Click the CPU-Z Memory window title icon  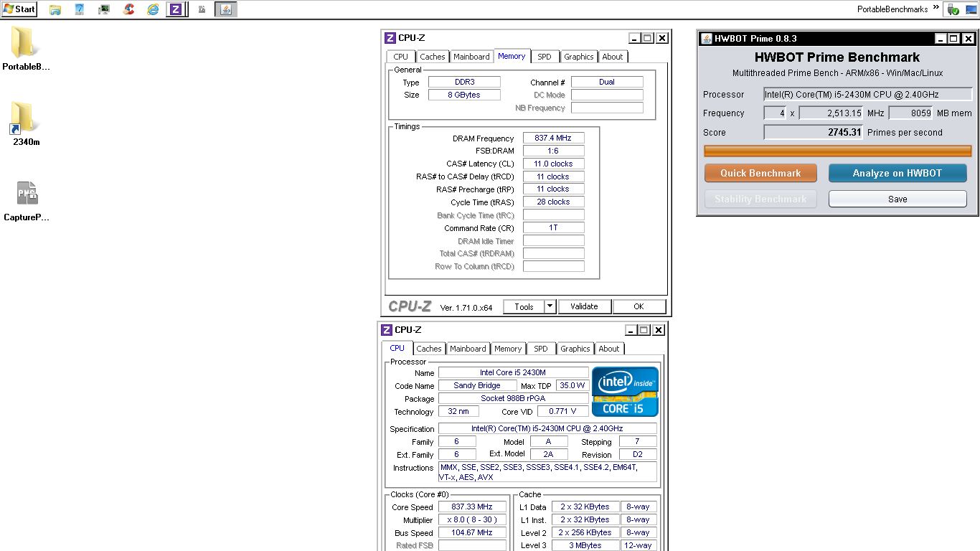(390, 38)
